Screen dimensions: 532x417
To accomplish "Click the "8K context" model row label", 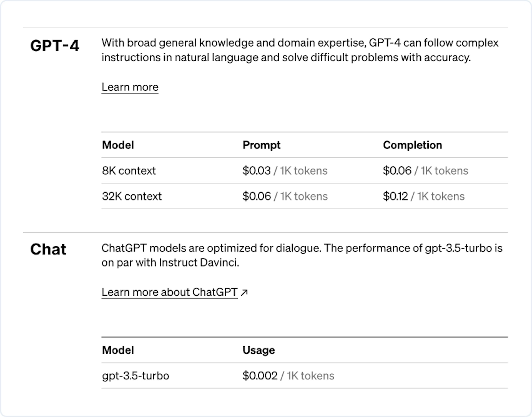I will point(129,171).
